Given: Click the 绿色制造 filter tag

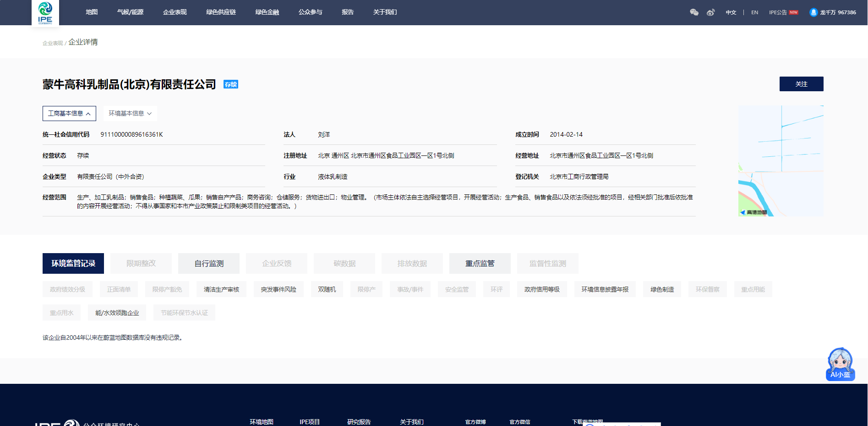Looking at the screenshot, I should (662, 289).
